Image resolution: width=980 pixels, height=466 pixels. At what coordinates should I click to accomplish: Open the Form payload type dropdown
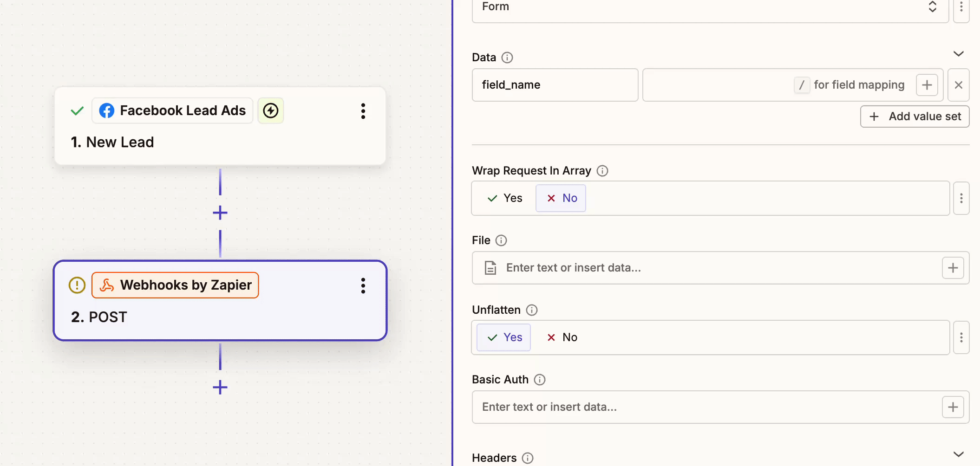pyautogui.click(x=710, y=7)
